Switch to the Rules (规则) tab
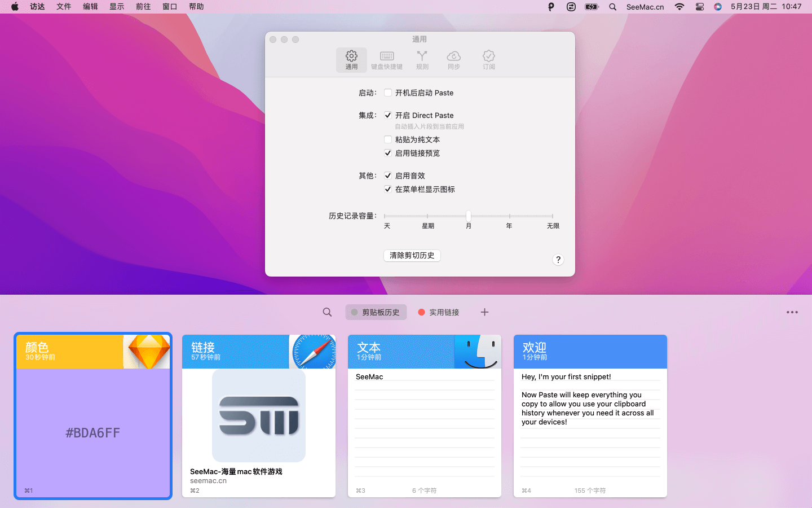The width and height of the screenshot is (812, 508). click(422, 60)
